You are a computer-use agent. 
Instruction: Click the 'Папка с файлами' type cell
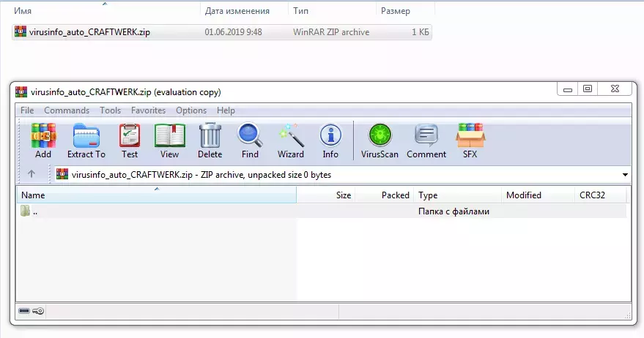pyautogui.click(x=454, y=211)
